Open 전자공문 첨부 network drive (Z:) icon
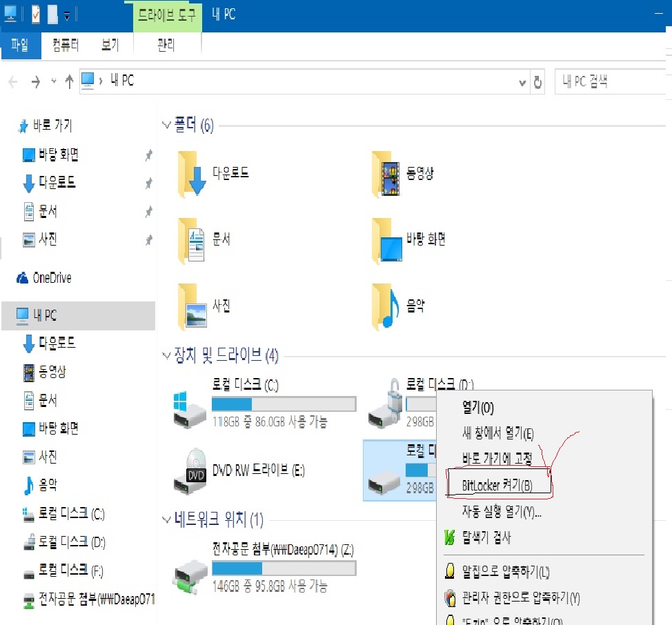The image size is (672, 625). (189, 571)
